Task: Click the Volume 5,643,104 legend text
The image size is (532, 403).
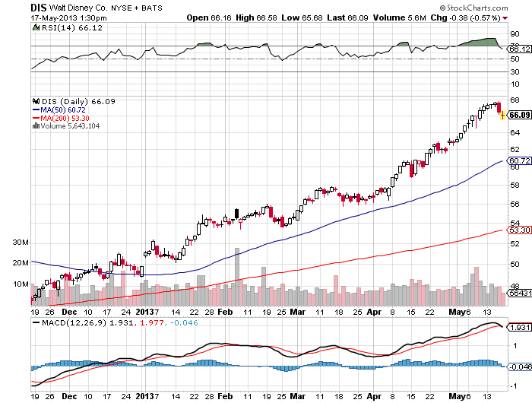Action: click(x=70, y=126)
